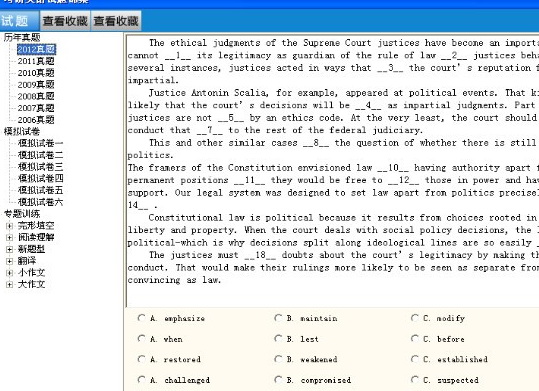539x391 pixels.
Task: Expand the 完形填空 node with plus box
Action: click(10, 226)
